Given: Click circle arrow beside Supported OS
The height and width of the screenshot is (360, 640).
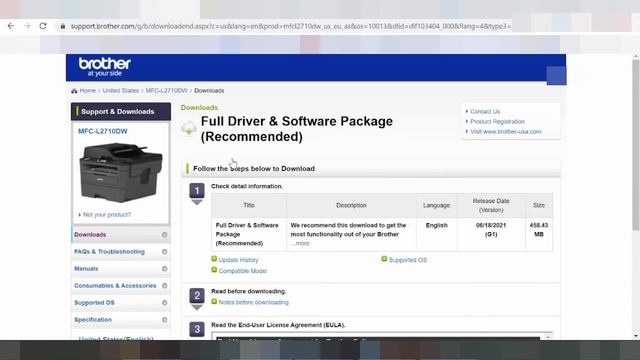Looking at the screenshot, I should [x=164, y=303].
